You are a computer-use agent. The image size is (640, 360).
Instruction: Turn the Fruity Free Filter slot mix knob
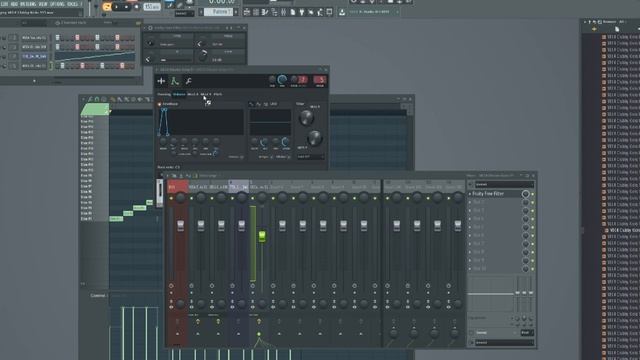coord(526,194)
